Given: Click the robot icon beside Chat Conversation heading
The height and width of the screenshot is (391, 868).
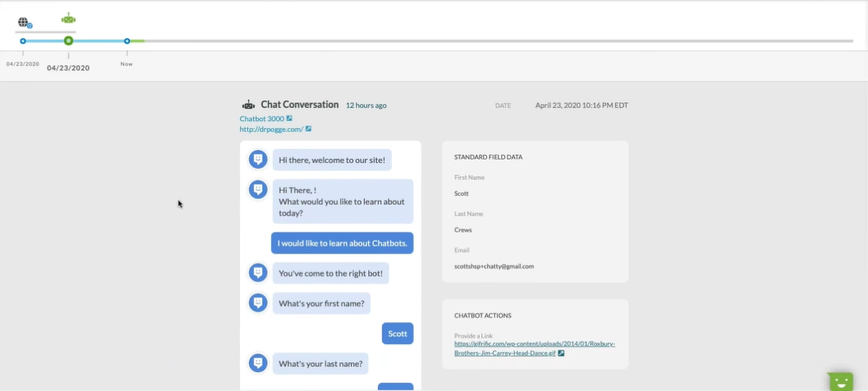Looking at the screenshot, I should [x=249, y=105].
